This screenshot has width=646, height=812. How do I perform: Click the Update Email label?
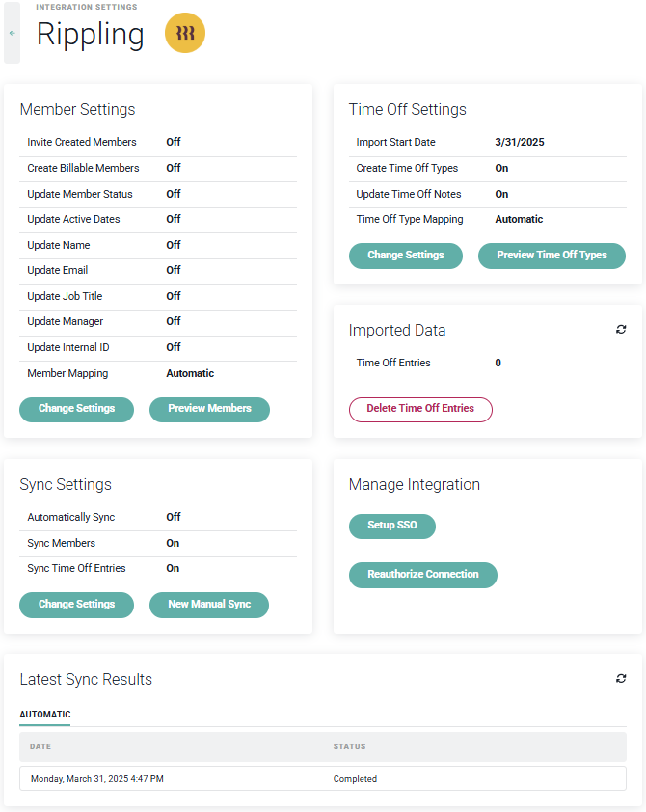click(x=58, y=270)
